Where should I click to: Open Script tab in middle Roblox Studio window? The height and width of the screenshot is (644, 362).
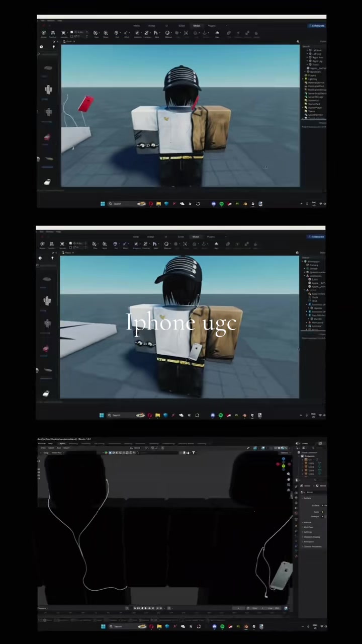[180, 236]
